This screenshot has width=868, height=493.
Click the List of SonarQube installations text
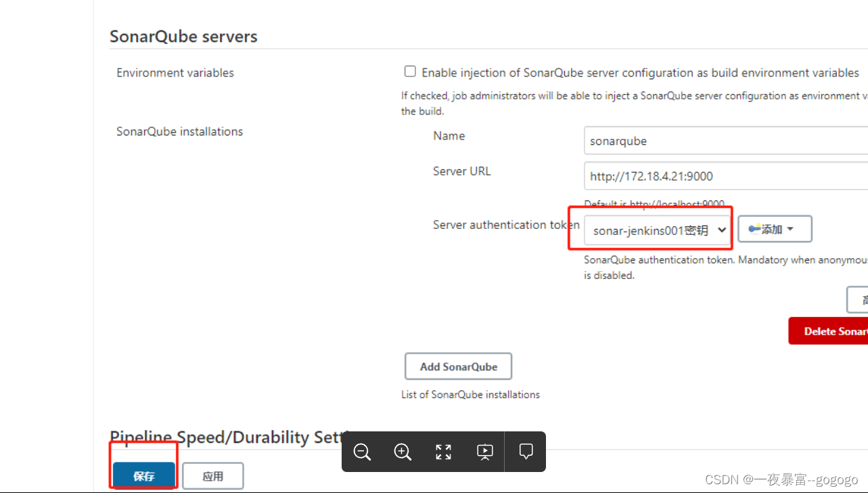coord(470,394)
